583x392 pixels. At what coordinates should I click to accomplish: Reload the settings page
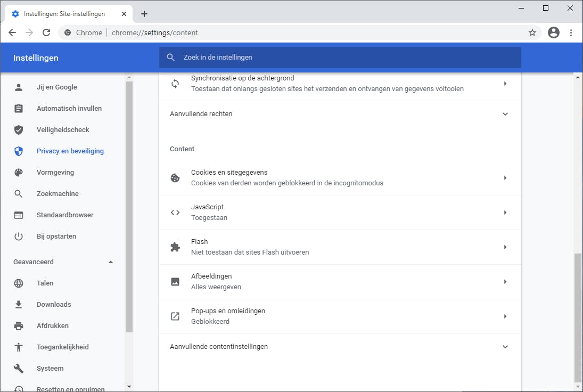coord(46,32)
